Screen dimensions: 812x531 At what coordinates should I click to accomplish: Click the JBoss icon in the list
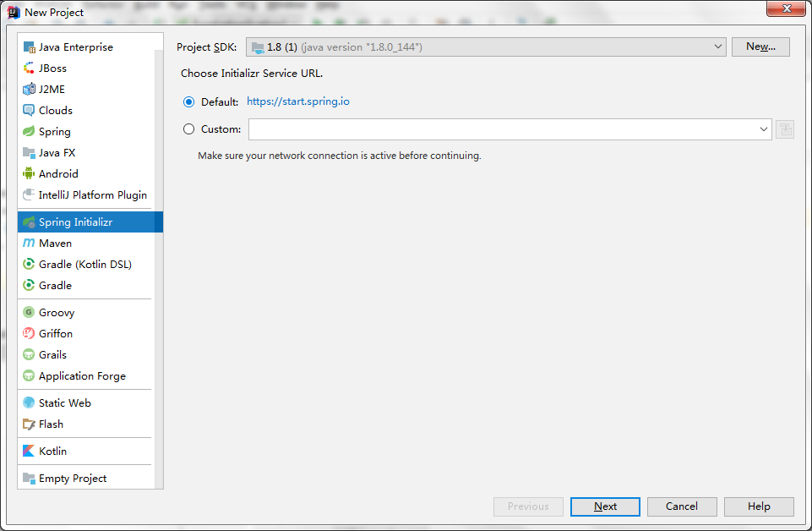29,68
